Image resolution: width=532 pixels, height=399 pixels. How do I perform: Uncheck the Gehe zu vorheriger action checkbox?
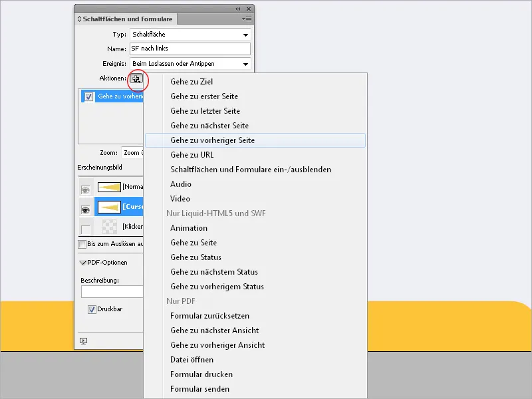tap(88, 96)
